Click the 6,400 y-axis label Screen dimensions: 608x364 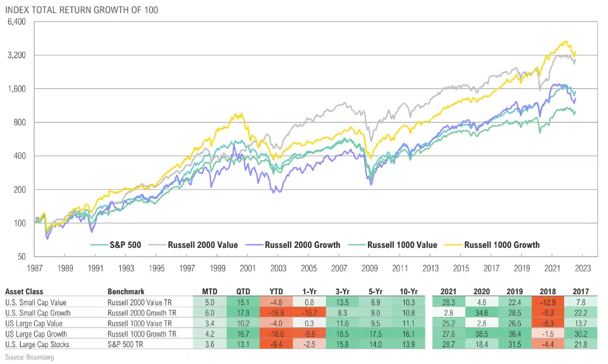[x=15, y=21]
